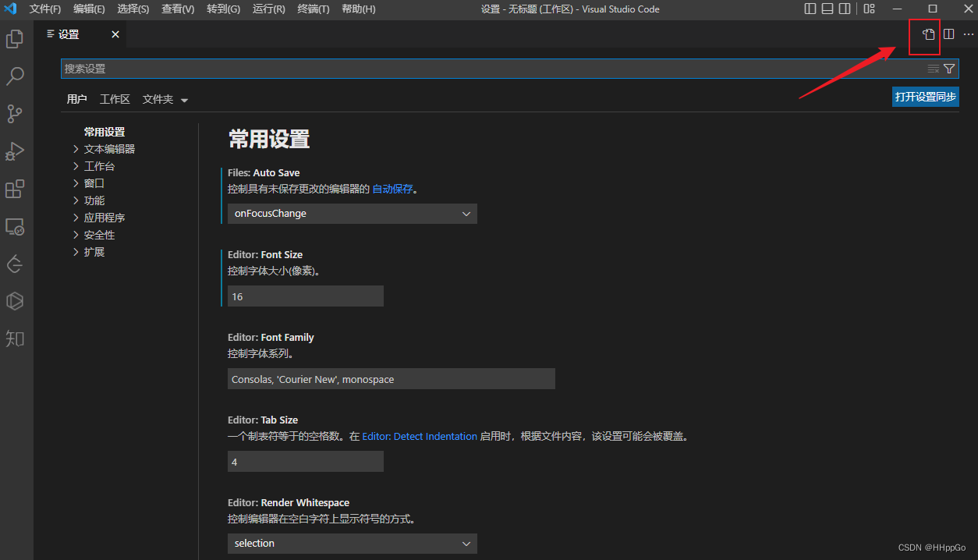Click the Font Size input field
The height and width of the screenshot is (560, 978).
coord(305,296)
